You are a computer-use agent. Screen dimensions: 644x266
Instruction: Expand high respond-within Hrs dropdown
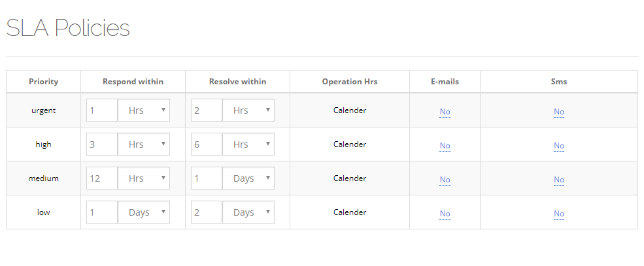pyautogui.click(x=144, y=144)
